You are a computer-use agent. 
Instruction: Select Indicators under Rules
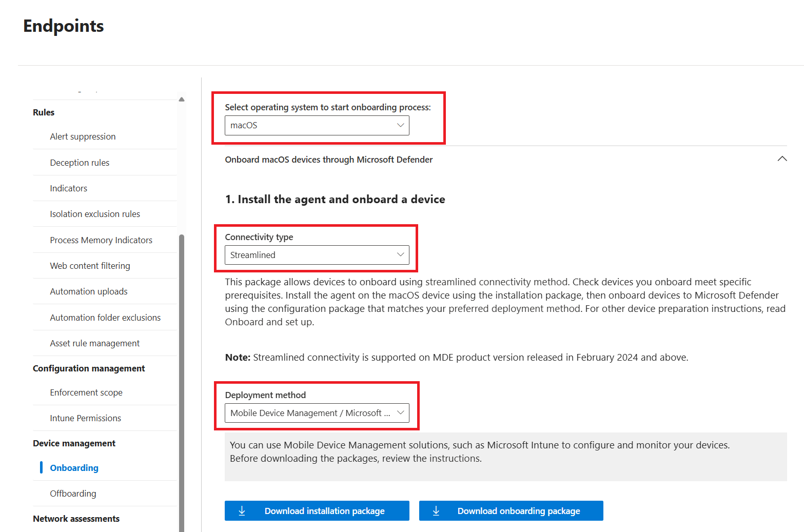pyautogui.click(x=68, y=188)
